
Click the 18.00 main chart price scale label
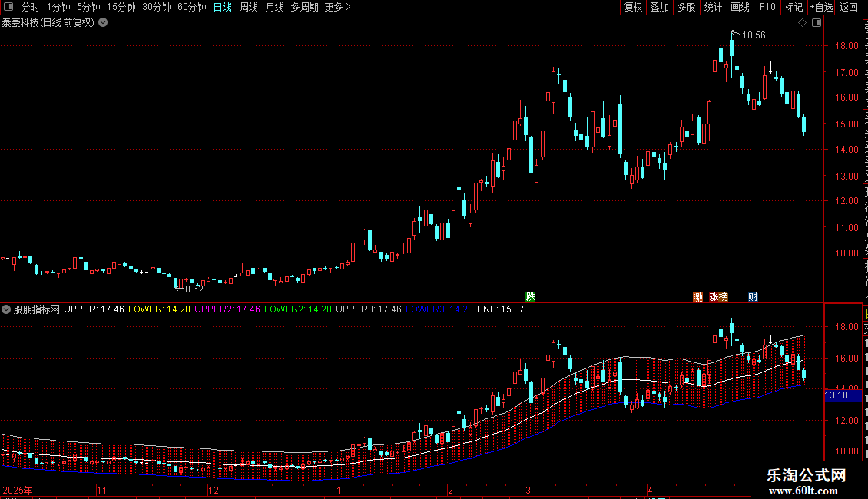pos(847,46)
